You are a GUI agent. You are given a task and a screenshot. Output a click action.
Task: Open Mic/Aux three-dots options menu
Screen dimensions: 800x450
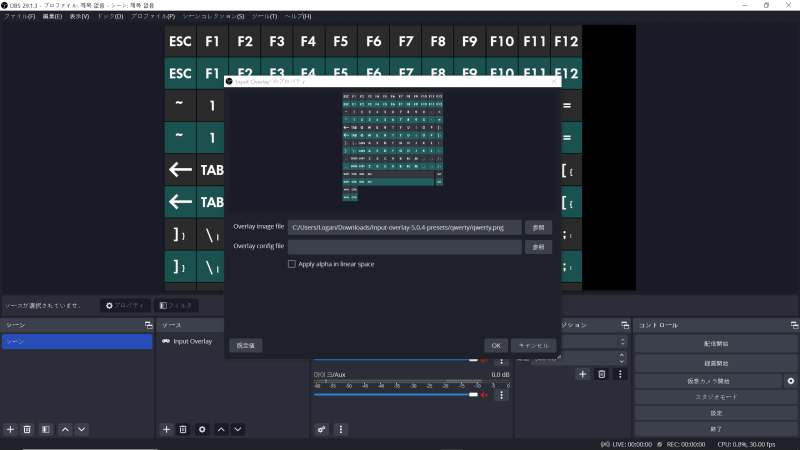[x=501, y=395]
